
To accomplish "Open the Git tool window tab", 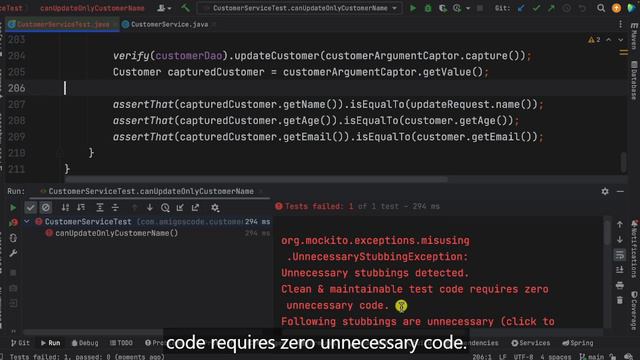I will coord(20,343).
